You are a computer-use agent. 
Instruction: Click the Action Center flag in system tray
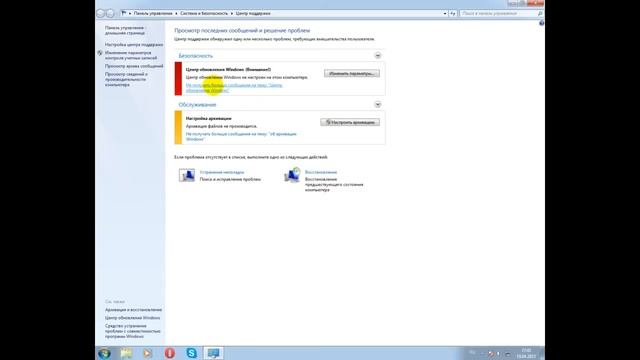pyautogui.click(x=491, y=354)
